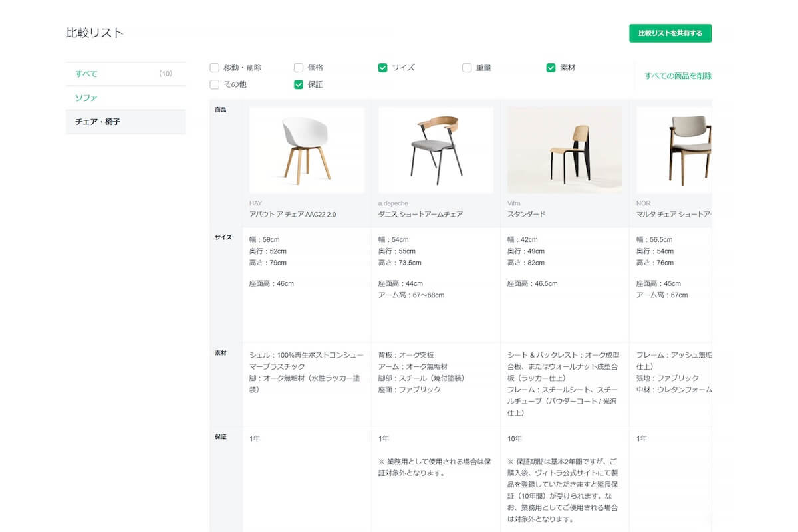Uncheck the サイズ checkbox
Image resolution: width=798 pixels, height=532 pixels.
[382, 68]
